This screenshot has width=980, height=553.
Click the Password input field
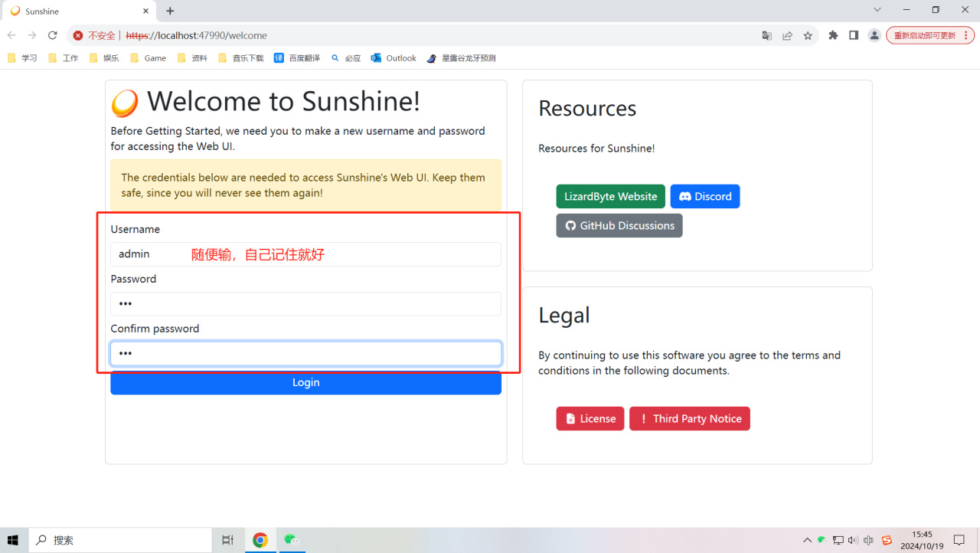click(305, 304)
